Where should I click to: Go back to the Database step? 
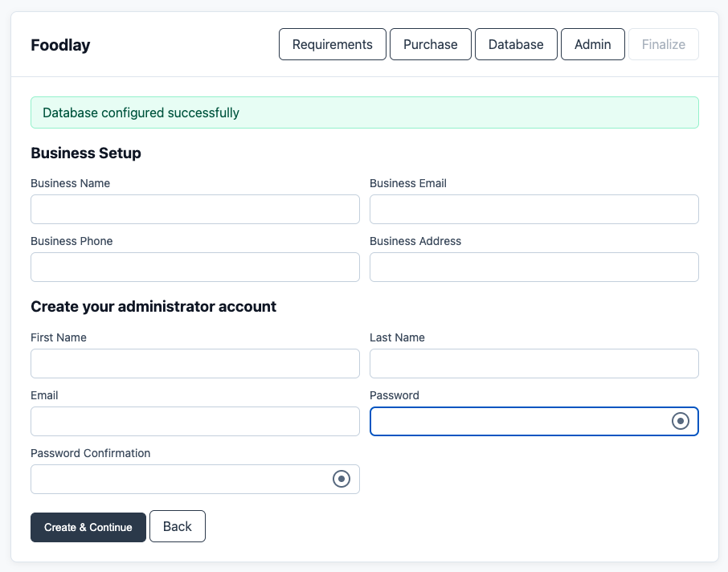point(516,44)
